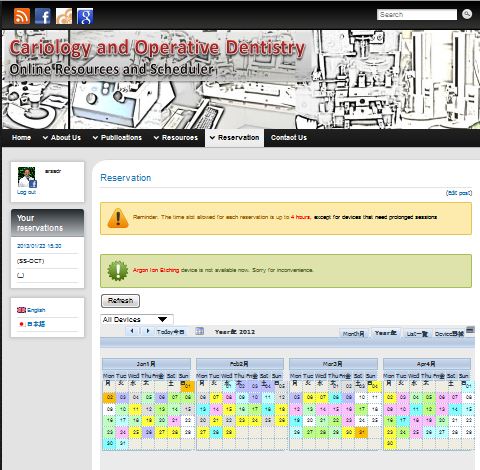Expand the About Us menu
Screen dimensions: 480x470
[62, 138]
